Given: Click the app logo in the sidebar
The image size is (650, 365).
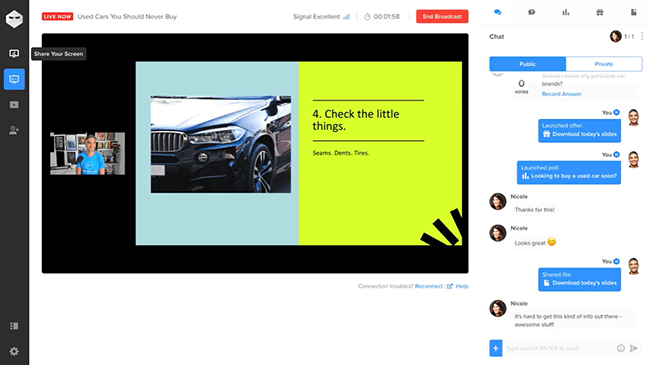Looking at the screenshot, I should pyautogui.click(x=14, y=19).
